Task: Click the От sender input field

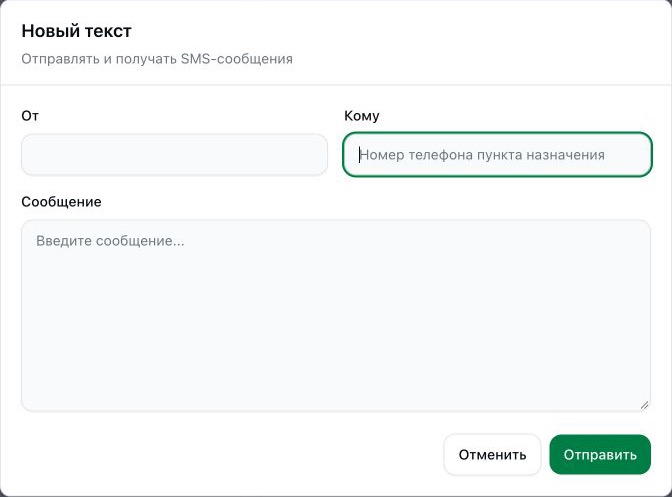Action: [174, 155]
